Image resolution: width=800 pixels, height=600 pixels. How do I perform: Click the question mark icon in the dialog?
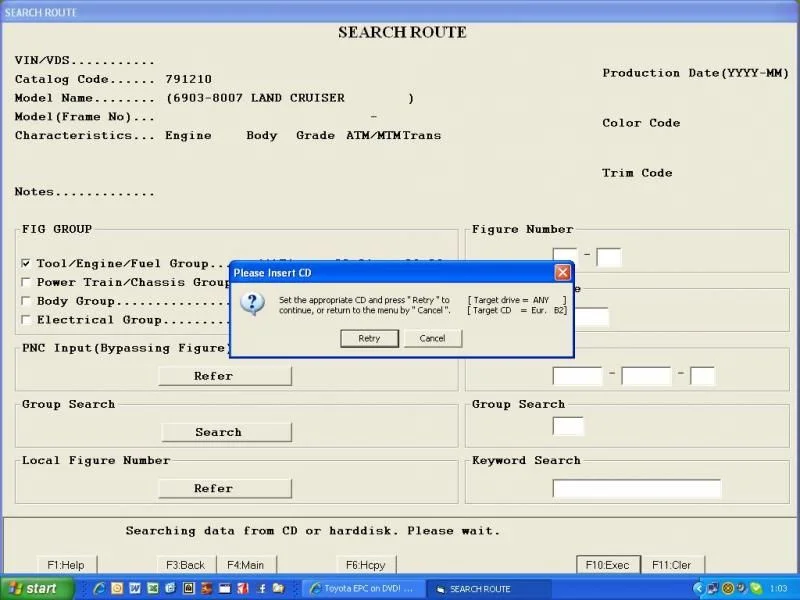click(x=253, y=304)
